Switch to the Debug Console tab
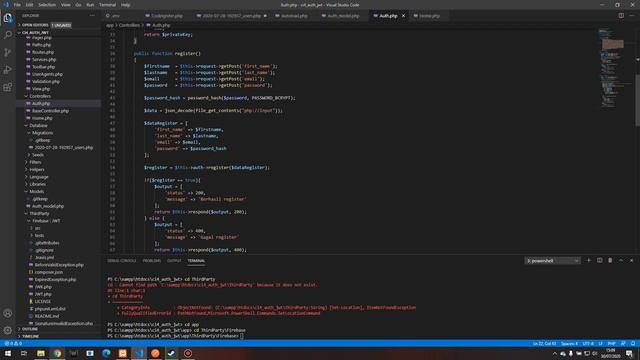Image resolution: width=640 pixels, height=360 pixels. pos(122,260)
